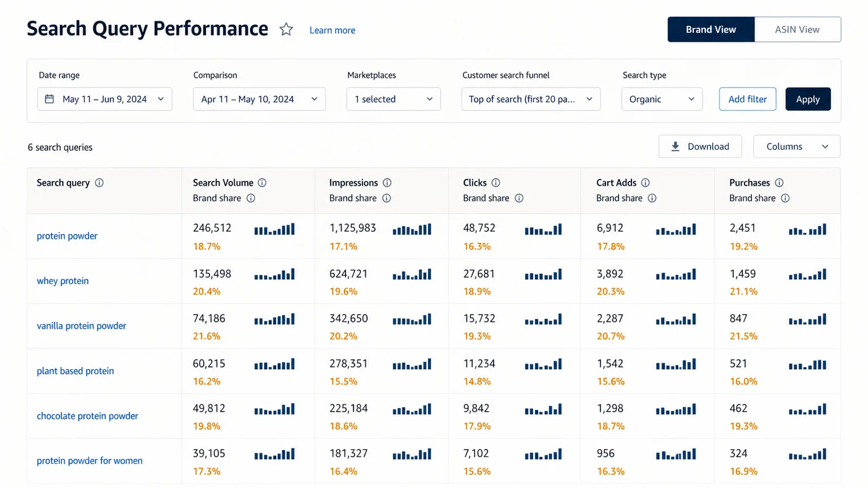Open the plant based protein query

tap(75, 371)
